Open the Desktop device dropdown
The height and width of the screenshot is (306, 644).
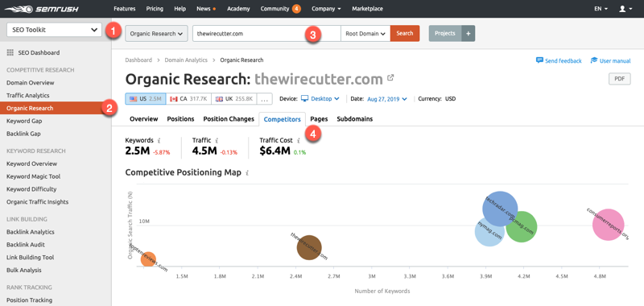(x=320, y=99)
